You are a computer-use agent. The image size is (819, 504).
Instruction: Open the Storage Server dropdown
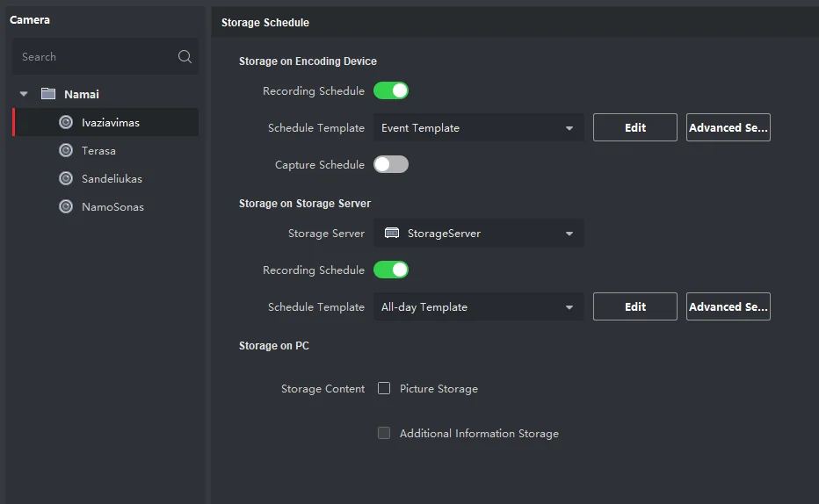[x=478, y=234]
